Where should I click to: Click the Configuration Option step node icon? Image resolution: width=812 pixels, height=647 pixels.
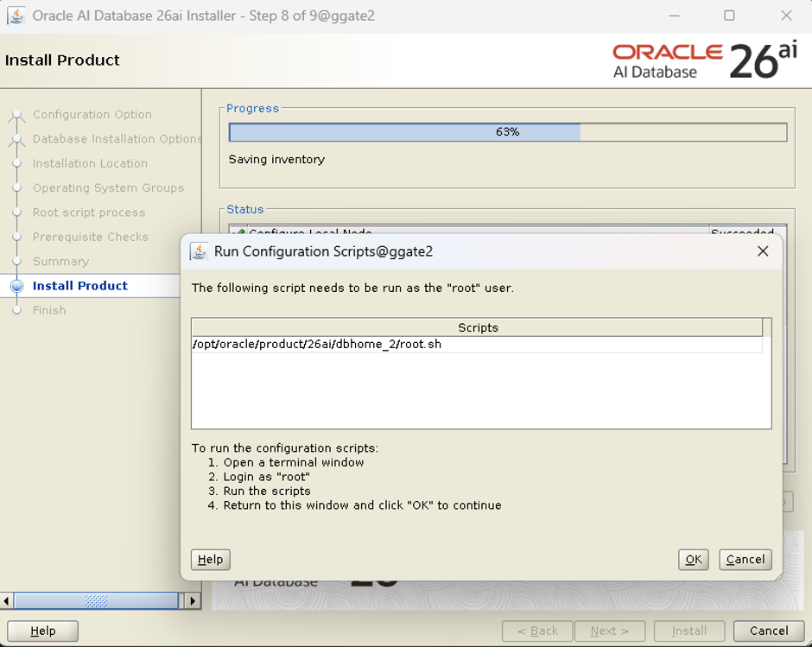tap(16, 115)
